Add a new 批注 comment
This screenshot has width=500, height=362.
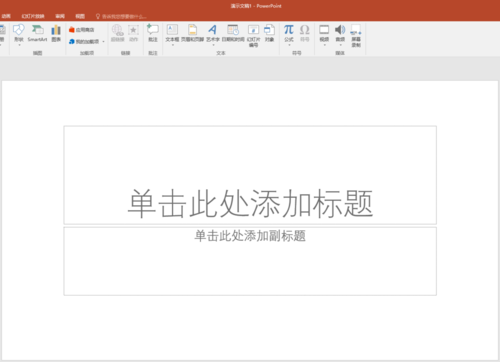[x=153, y=33]
